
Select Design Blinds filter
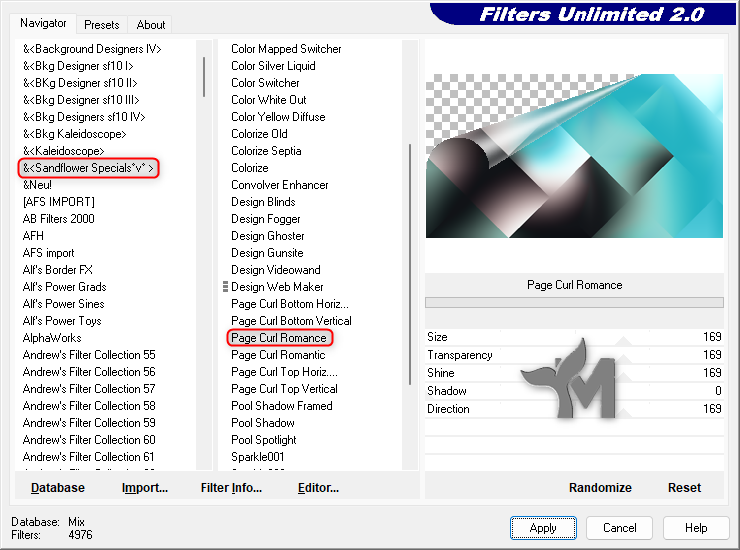[263, 202]
